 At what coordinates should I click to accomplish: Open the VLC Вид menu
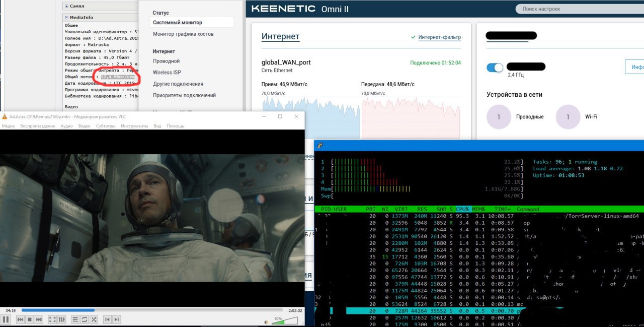tap(157, 126)
